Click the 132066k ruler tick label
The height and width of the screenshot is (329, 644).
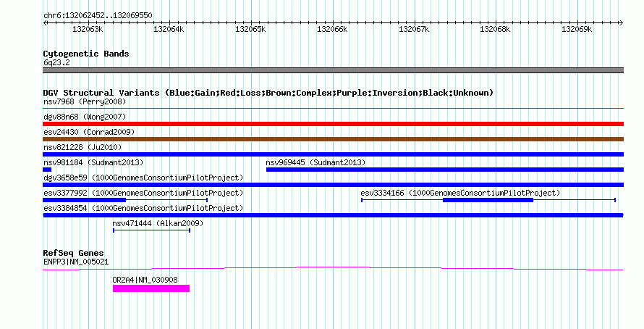tap(332, 29)
